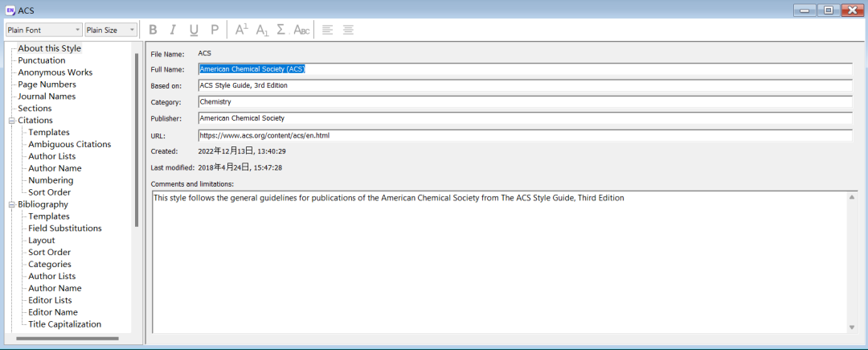Open Sections settings

[35, 109]
